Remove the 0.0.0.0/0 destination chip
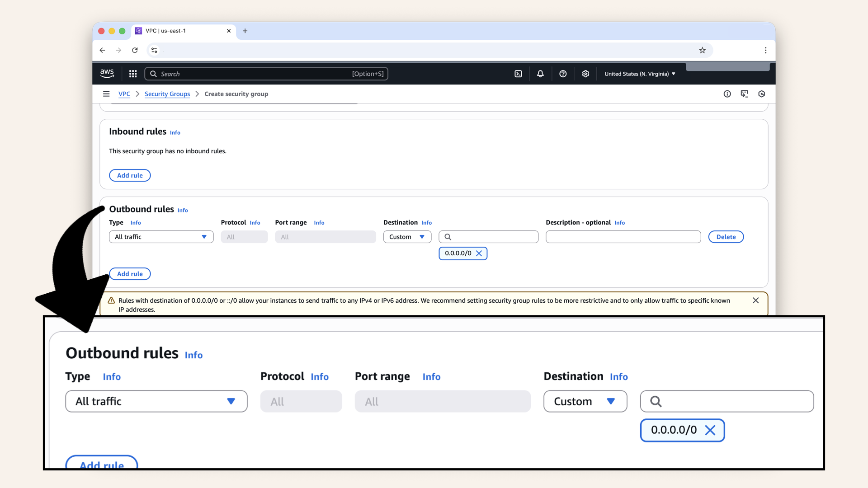 pos(479,253)
